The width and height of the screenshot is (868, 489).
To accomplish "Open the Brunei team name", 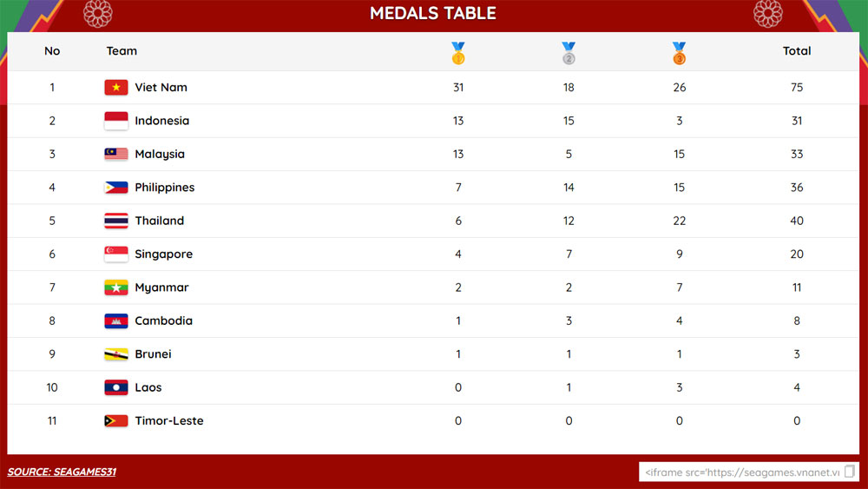I will (x=154, y=354).
